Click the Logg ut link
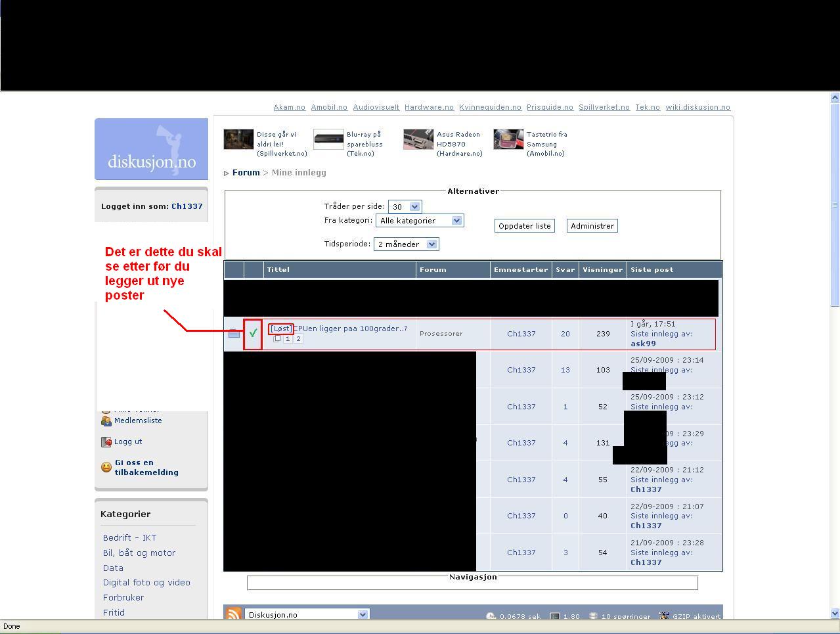The height and width of the screenshot is (634, 840). point(128,442)
